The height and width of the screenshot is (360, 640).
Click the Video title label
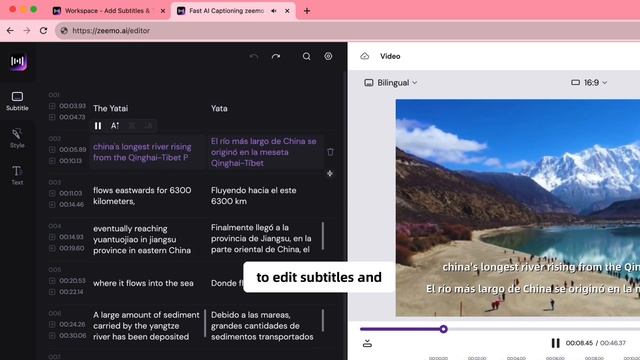(x=390, y=56)
